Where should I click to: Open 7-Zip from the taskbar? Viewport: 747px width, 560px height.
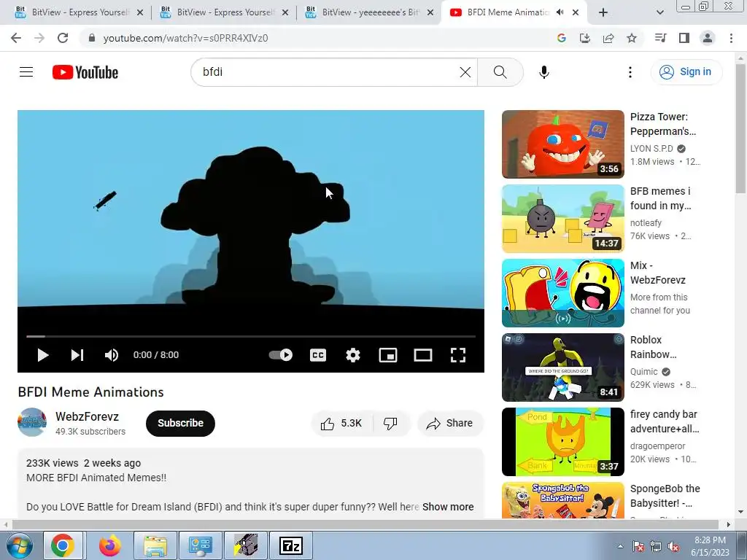coord(291,545)
